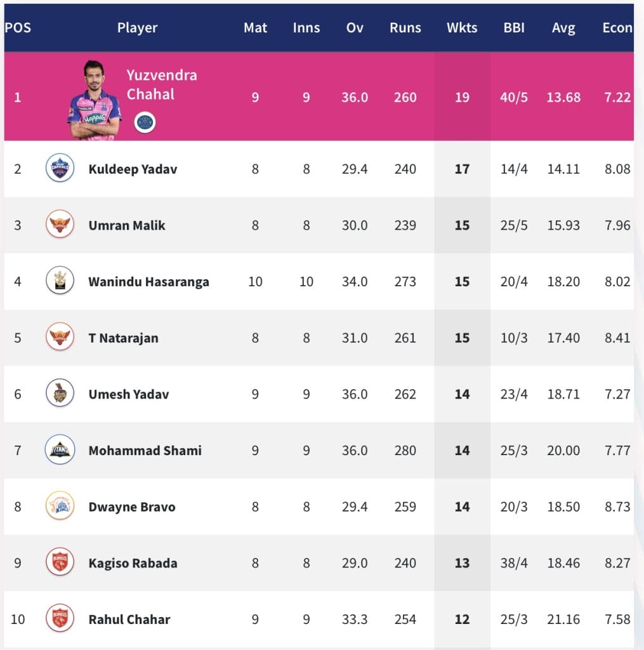Sort by the Runs column header
The width and height of the screenshot is (644, 650).
(405, 28)
